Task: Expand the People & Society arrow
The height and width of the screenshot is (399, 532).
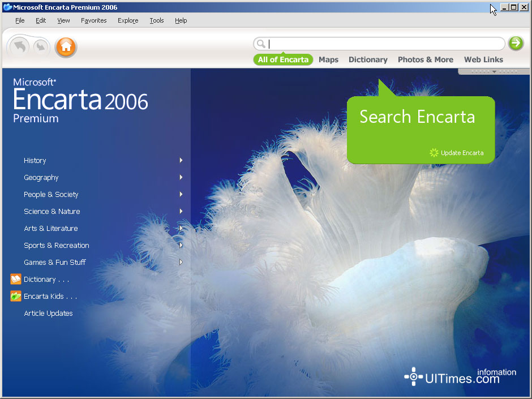Action: 181,194
